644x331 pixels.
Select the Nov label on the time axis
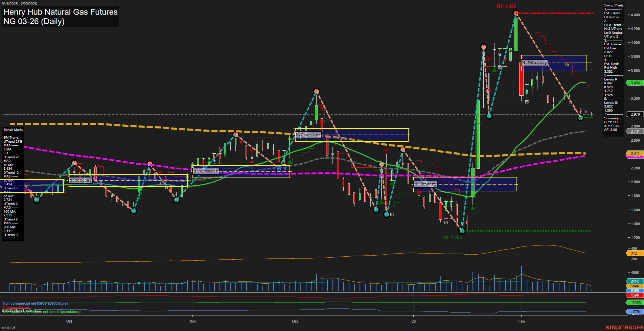click(193, 321)
